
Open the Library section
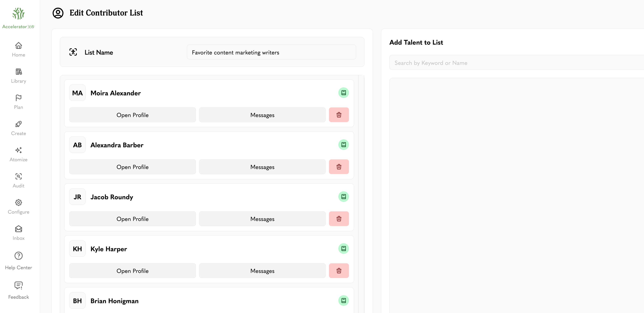(19, 76)
